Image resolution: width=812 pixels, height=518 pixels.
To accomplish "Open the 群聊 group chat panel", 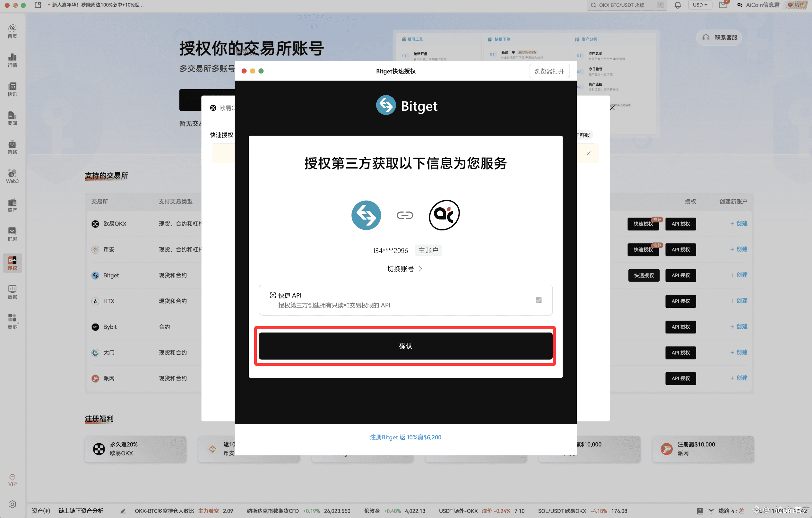I will point(12,234).
